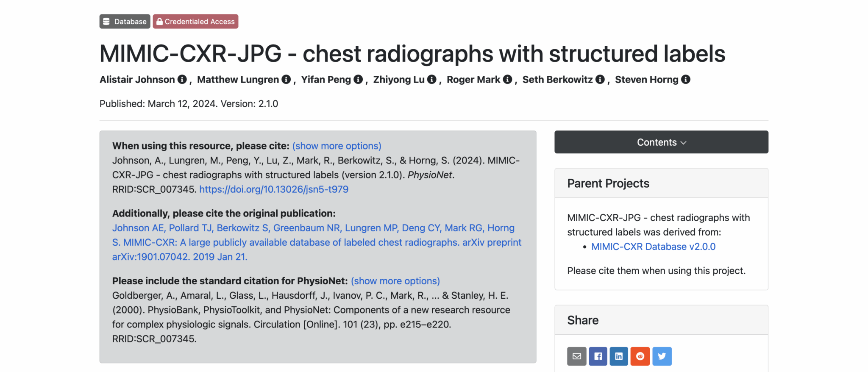868x372 pixels.
Task: Open author info for Yifan Peng
Action: (358, 80)
